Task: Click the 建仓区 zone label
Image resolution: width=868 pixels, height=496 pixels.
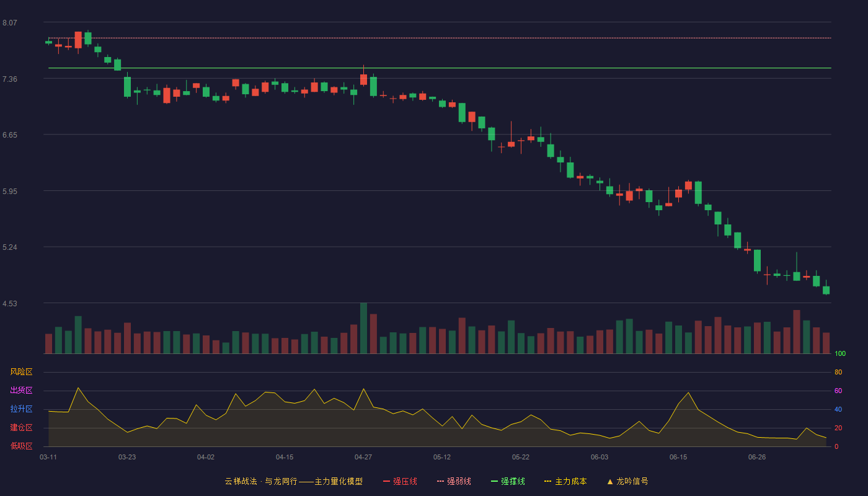Action: pyautogui.click(x=21, y=428)
